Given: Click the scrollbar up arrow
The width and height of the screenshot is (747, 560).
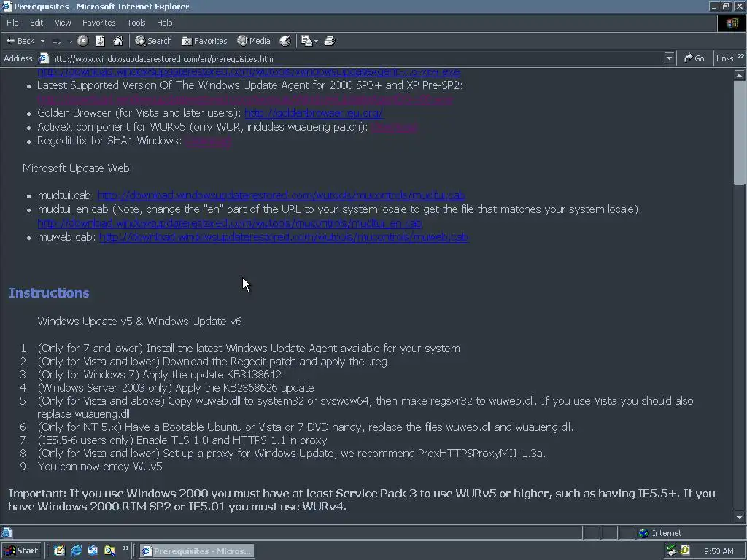Looking at the screenshot, I should [x=740, y=75].
